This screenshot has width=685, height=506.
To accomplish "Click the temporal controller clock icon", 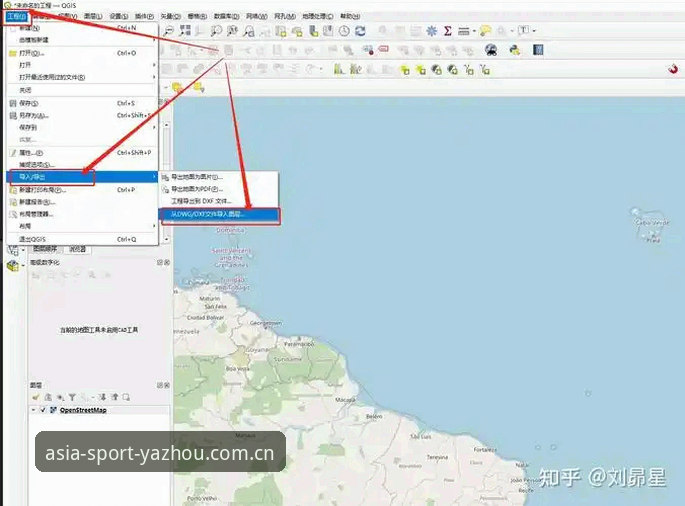I will click(344, 31).
